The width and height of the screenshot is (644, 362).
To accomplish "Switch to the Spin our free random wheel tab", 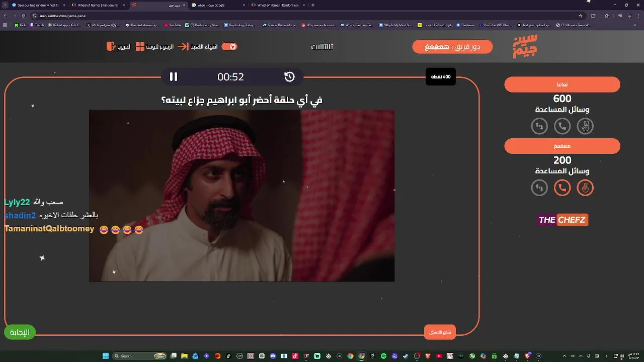I will pos(38,5).
